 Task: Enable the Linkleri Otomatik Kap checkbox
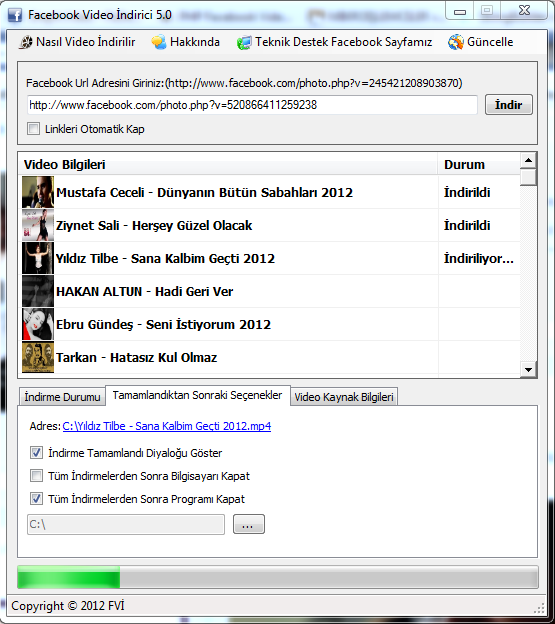click(33, 129)
